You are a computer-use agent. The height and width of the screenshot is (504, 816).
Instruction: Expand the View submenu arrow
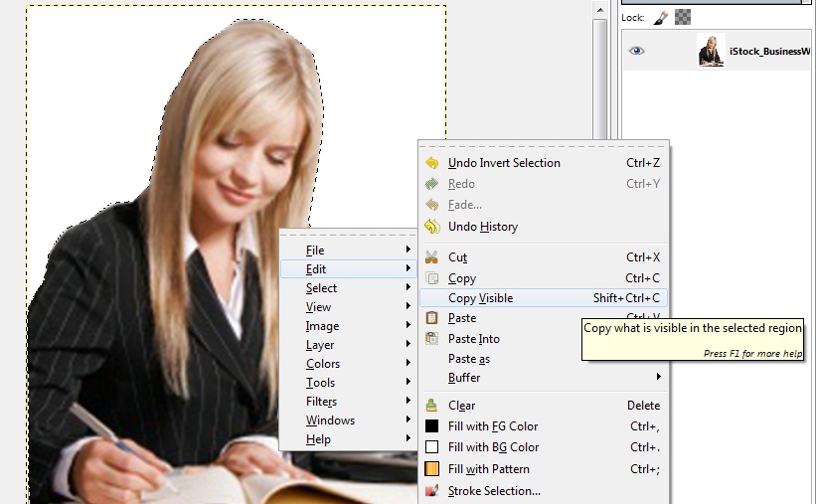(408, 305)
